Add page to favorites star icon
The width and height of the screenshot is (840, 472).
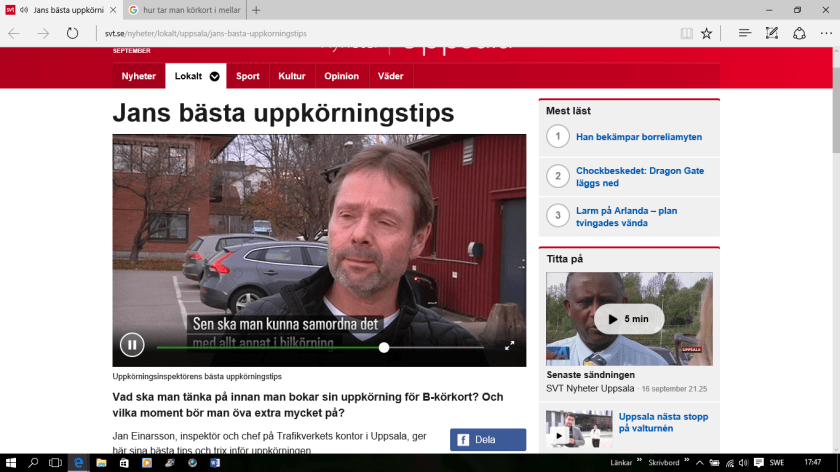coord(707,33)
